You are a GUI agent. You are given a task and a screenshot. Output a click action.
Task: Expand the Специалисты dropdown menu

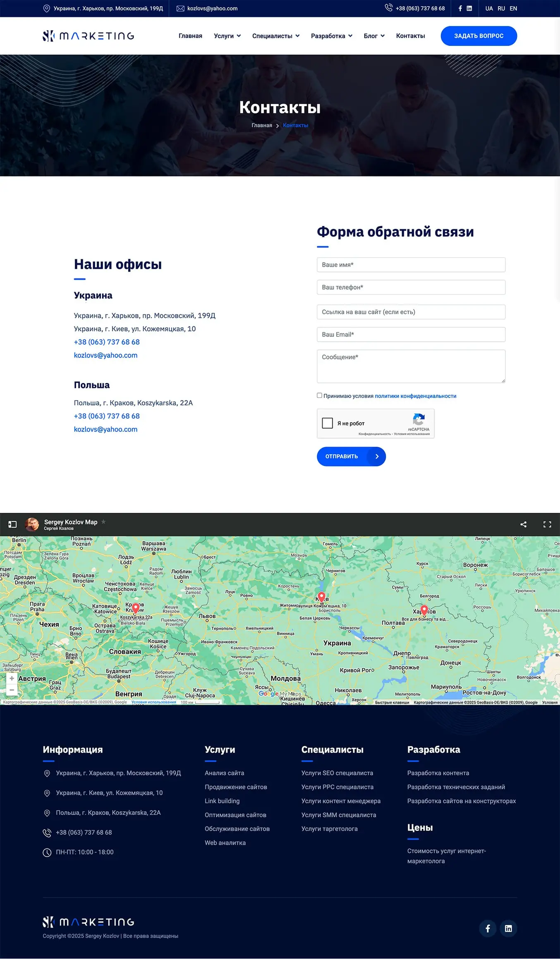(x=276, y=36)
